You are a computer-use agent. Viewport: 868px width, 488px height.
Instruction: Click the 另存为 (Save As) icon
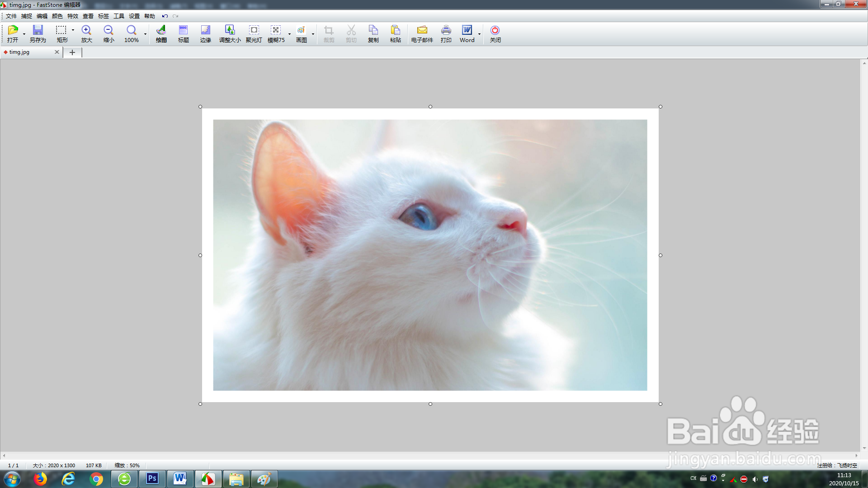(x=38, y=33)
